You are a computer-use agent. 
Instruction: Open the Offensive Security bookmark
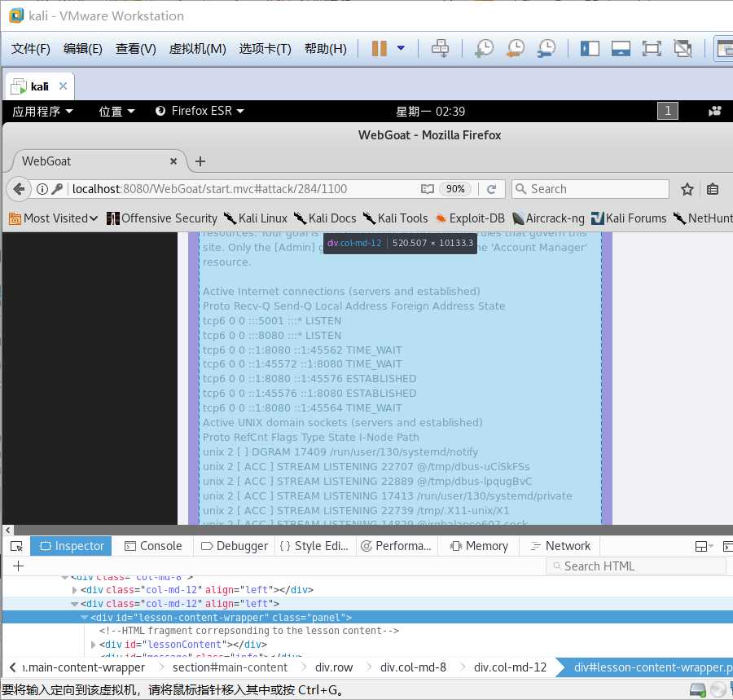coord(162,218)
